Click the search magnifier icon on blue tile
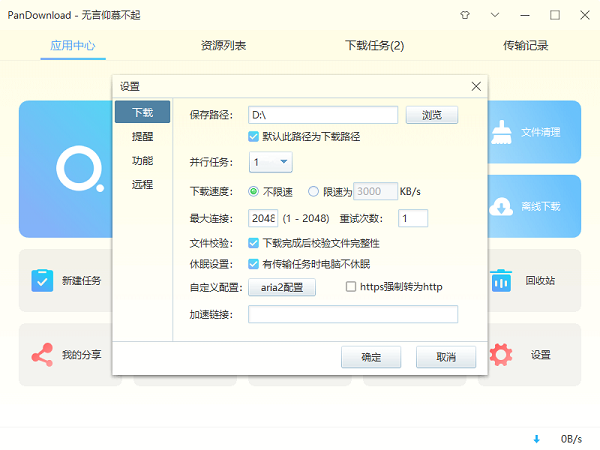Screen dimensions: 600x450 pyautogui.click(x=80, y=168)
